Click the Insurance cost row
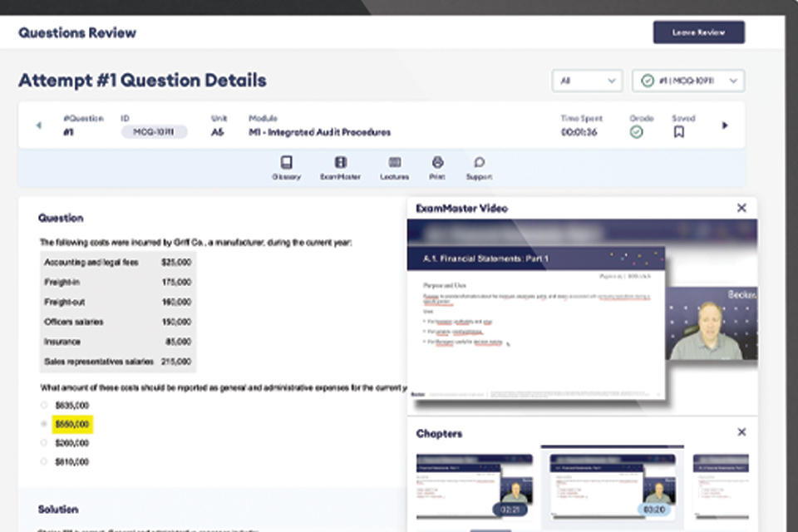 [117, 342]
